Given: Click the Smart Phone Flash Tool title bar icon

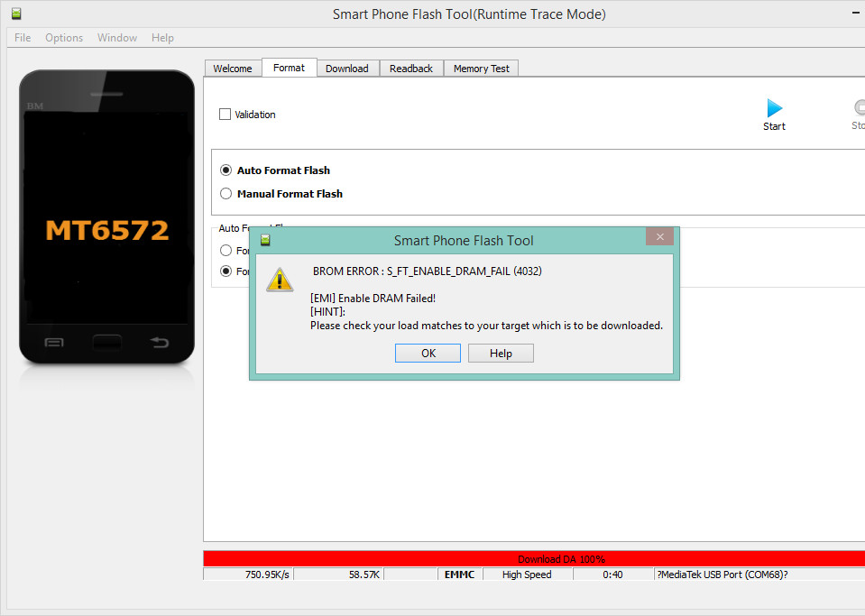Looking at the screenshot, I should pyautogui.click(x=16, y=14).
